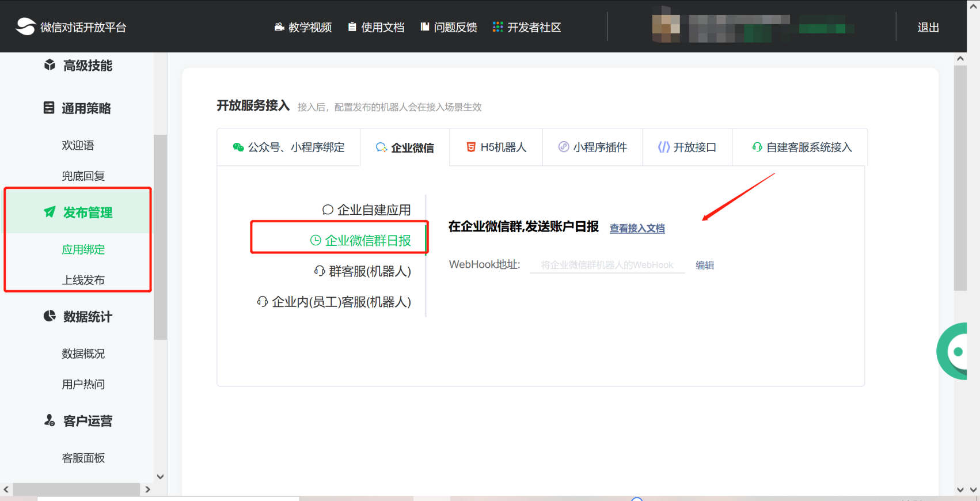Screen dimensions: 980x501
Task: Click the bubble icon beside 企业自建应用
Action: pyautogui.click(x=328, y=210)
